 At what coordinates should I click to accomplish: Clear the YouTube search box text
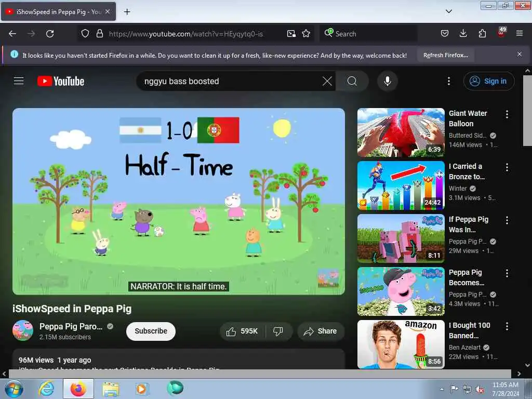pos(327,81)
